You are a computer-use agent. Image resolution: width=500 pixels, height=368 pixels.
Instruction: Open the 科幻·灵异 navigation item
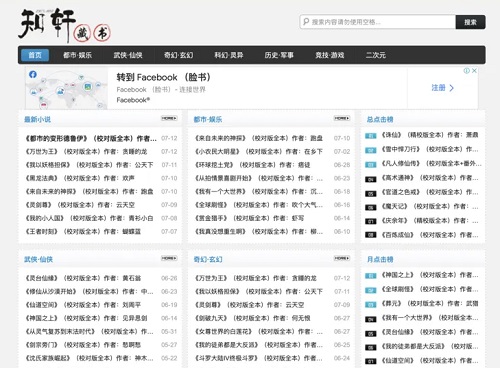coord(229,55)
